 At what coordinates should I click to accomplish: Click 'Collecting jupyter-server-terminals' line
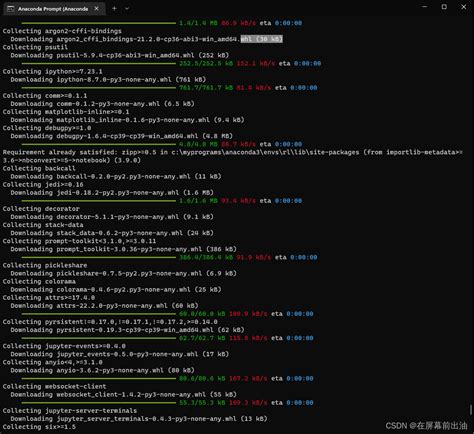tap(70, 411)
